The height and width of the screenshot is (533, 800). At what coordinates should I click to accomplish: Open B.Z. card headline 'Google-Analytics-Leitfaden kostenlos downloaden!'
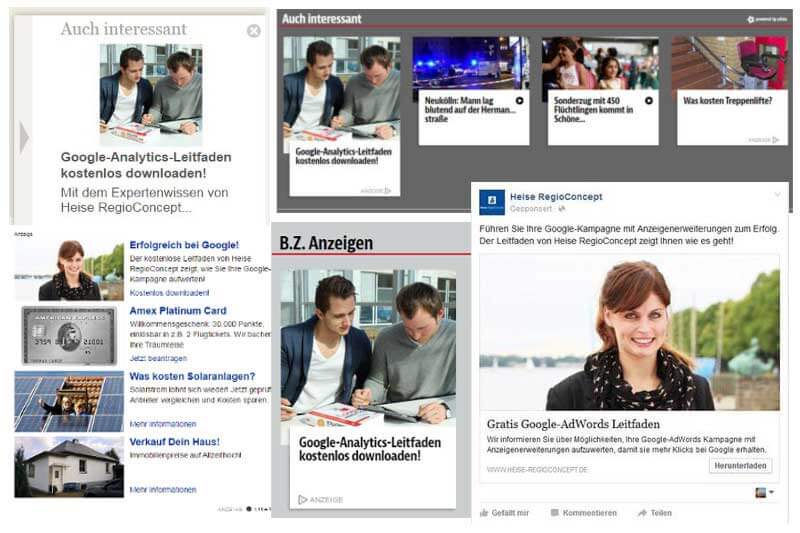370,449
